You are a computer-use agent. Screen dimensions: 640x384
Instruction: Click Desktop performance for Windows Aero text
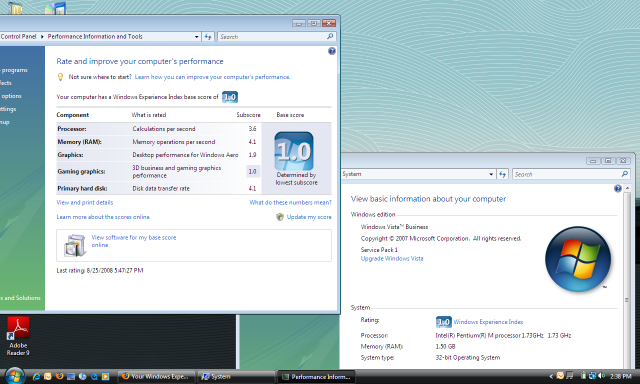tap(185, 155)
